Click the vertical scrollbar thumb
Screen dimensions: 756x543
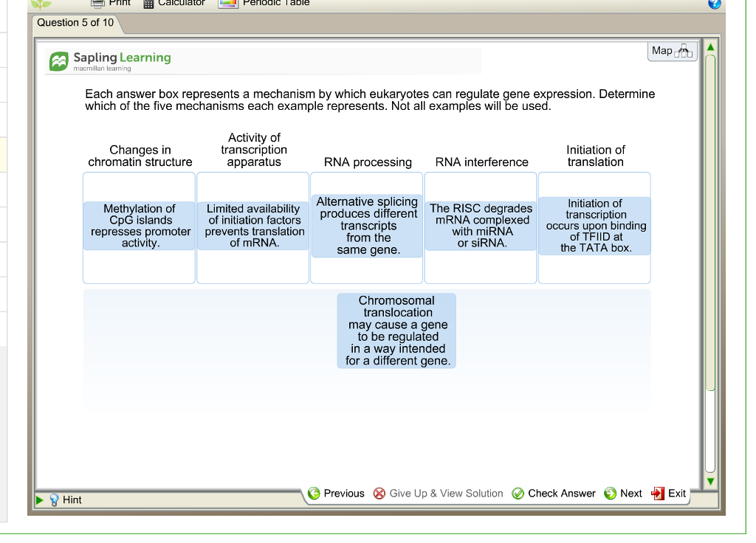click(710, 223)
